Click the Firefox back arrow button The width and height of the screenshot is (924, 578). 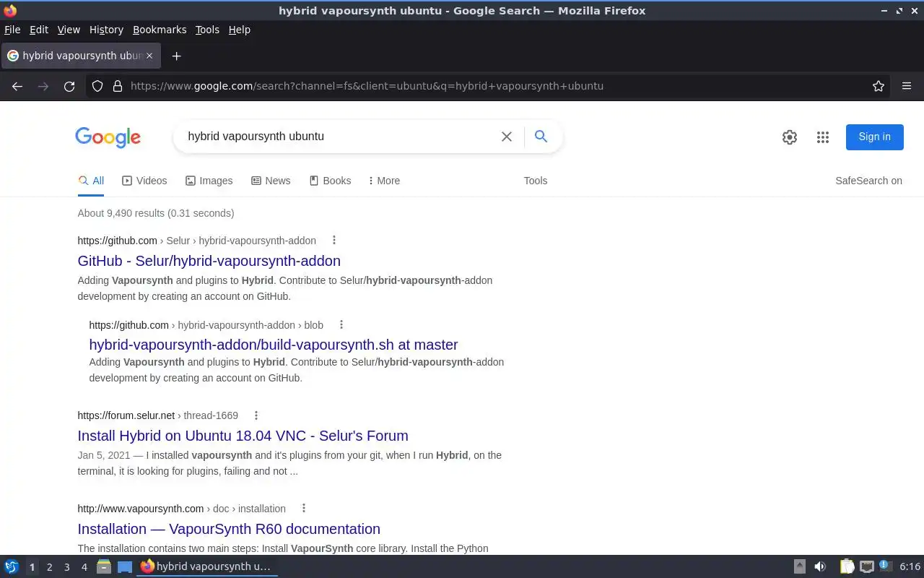click(17, 86)
